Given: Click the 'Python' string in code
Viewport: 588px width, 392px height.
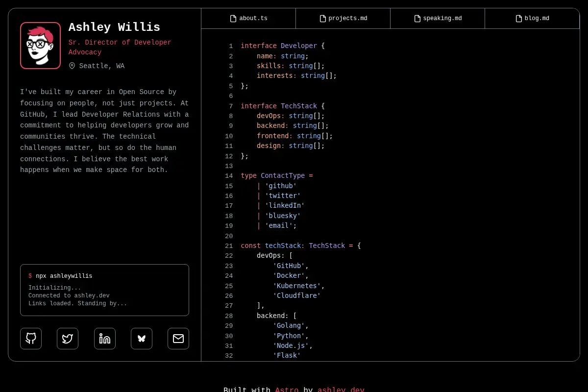Looking at the screenshot, I should 289,336.
